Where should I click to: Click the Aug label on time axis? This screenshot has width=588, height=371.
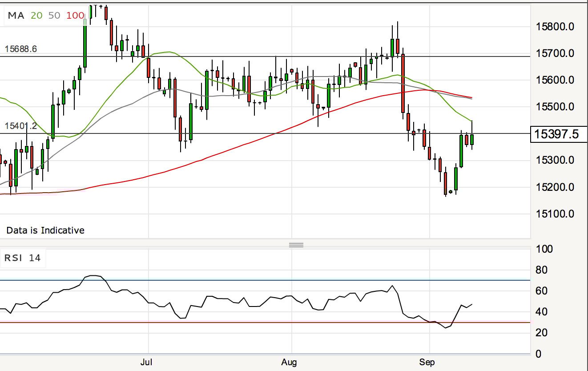point(290,362)
